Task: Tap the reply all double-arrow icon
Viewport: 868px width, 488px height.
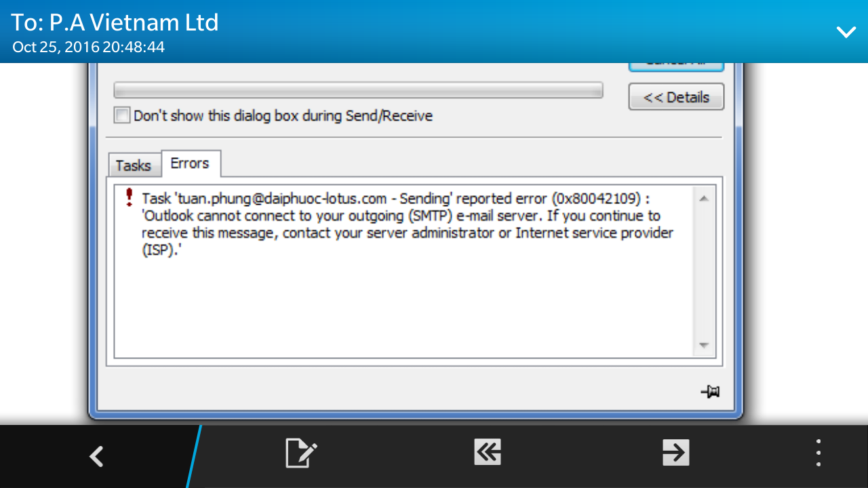Action: point(488,451)
